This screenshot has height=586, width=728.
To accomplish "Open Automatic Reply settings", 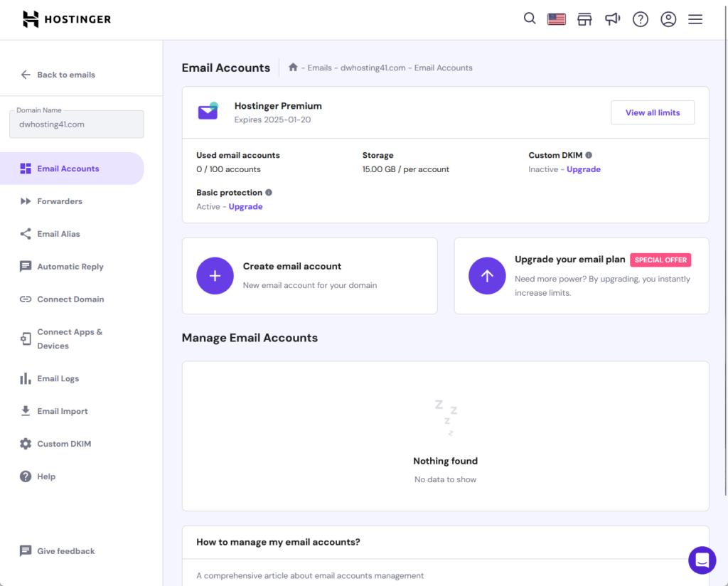I will tap(72, 267).
